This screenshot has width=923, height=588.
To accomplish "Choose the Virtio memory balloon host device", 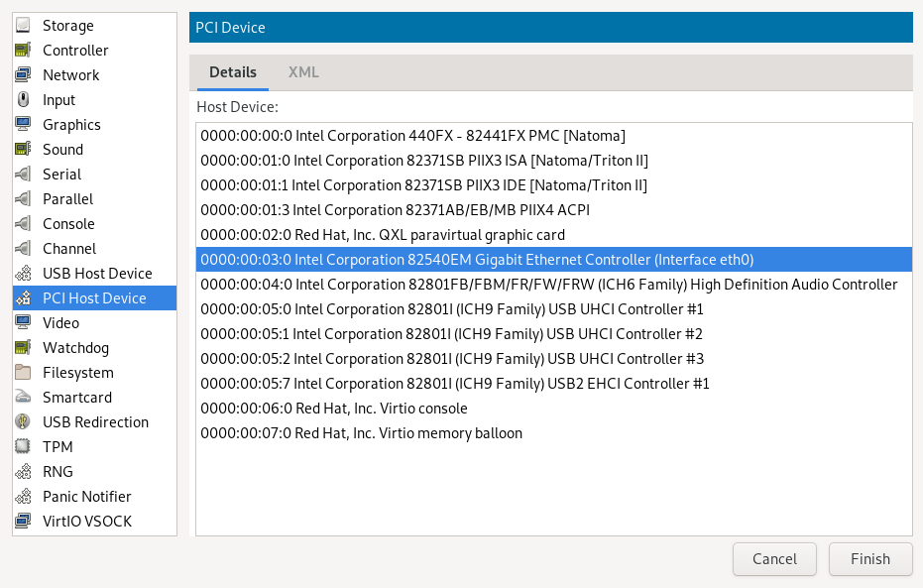I will (361, 433).
